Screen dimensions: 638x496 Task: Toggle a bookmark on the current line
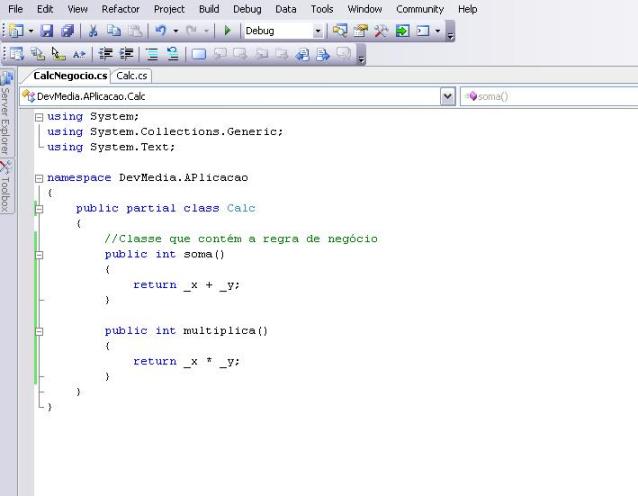pos(199,54)
